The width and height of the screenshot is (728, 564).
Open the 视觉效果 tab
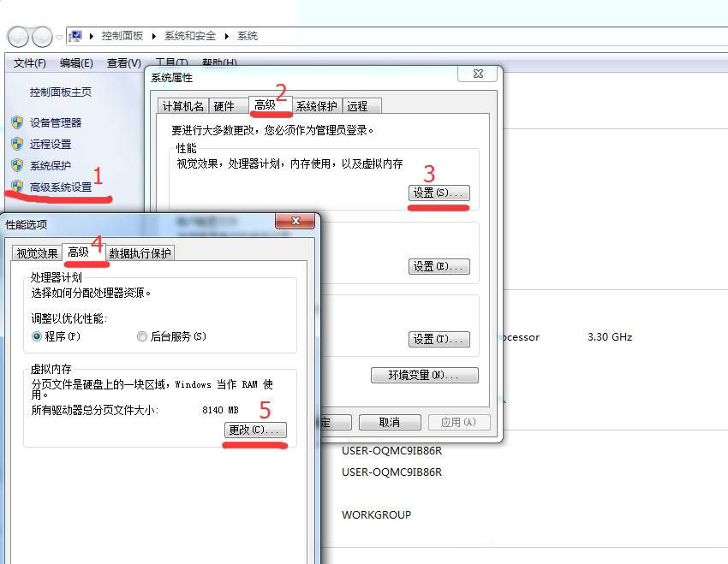point(37,252)
